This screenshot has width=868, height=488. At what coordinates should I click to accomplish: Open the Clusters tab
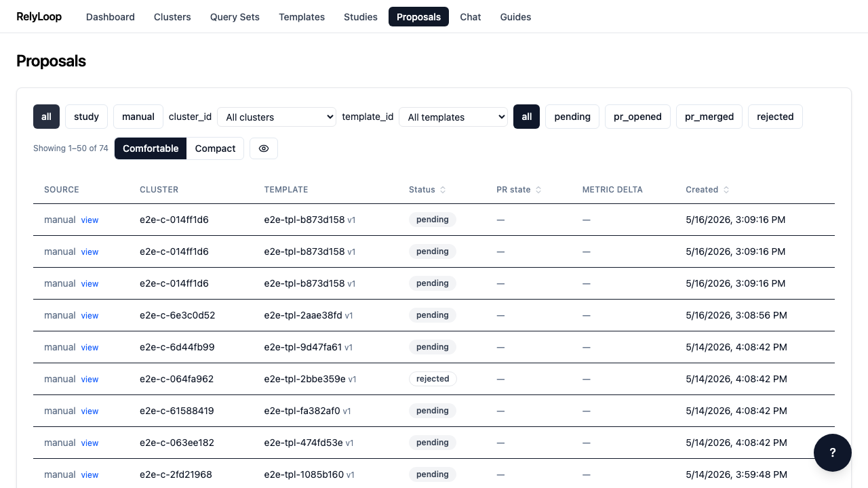click(x=172, y=17)
